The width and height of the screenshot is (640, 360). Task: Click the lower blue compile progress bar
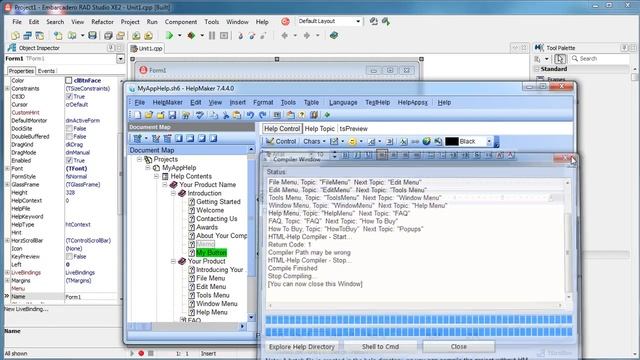[x=419, y=332]
